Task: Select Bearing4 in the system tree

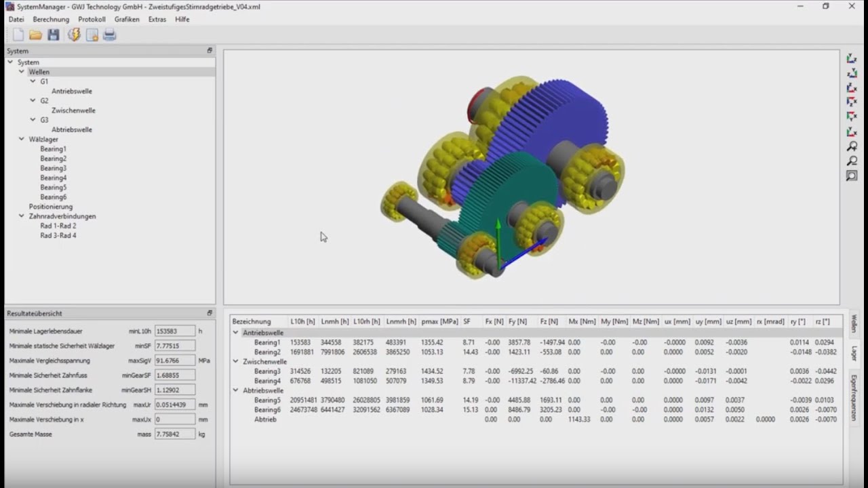Action: pyautogui.click(x=53, y=178)
